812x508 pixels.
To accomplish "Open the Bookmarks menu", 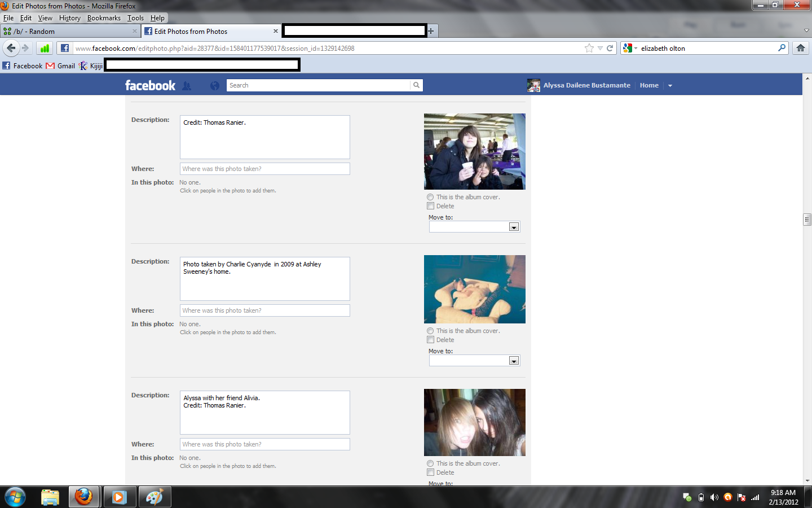I will point(104,18).
